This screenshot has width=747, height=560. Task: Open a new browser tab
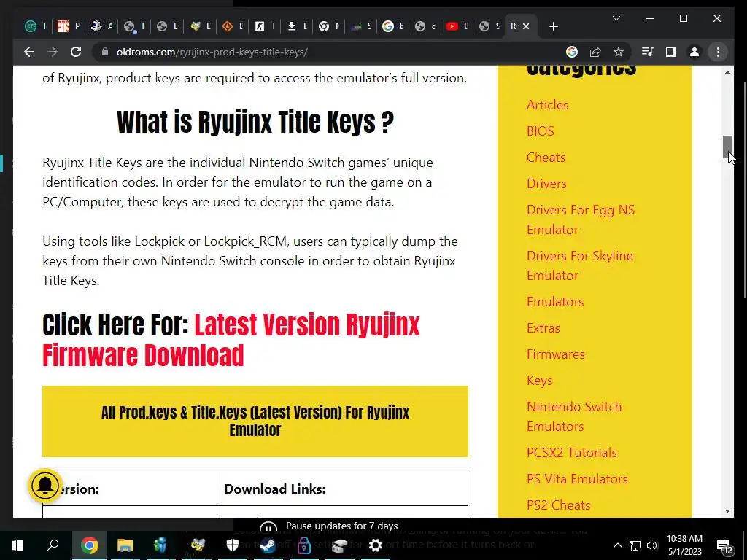(553, 27)
